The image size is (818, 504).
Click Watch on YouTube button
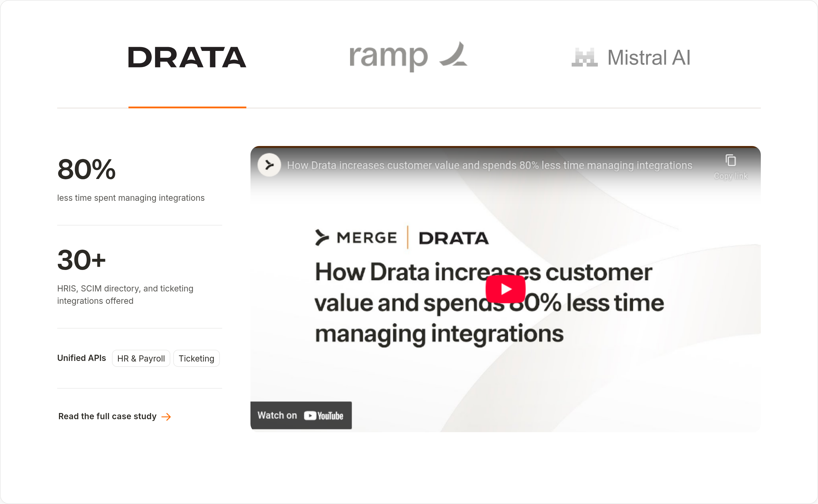tap(301, 415)
